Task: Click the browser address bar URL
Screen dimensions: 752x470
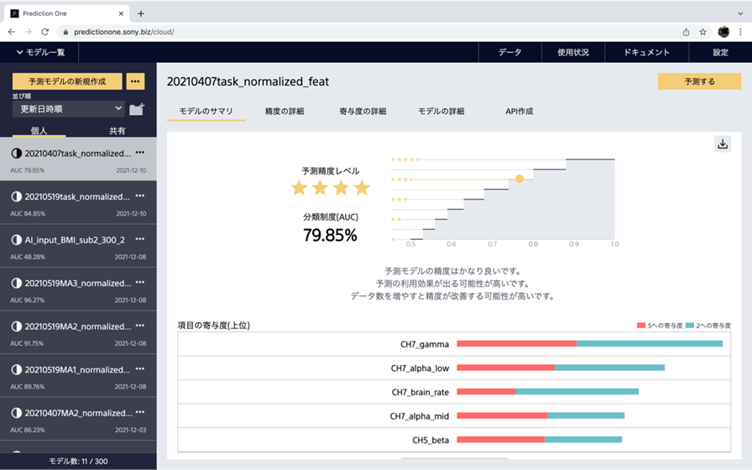Action: (x=124, y=32)
